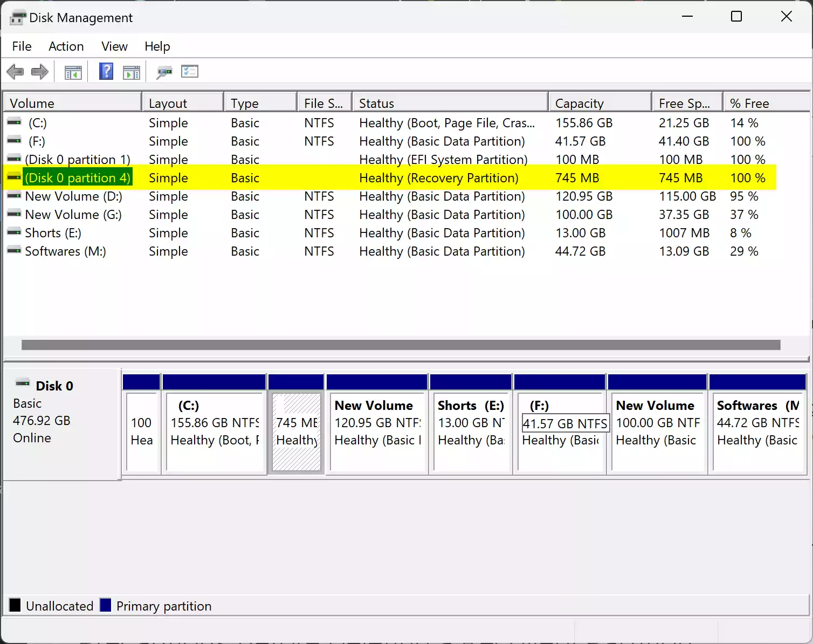
Task: Click the forward navigation arrow
Action: [39, 71]
